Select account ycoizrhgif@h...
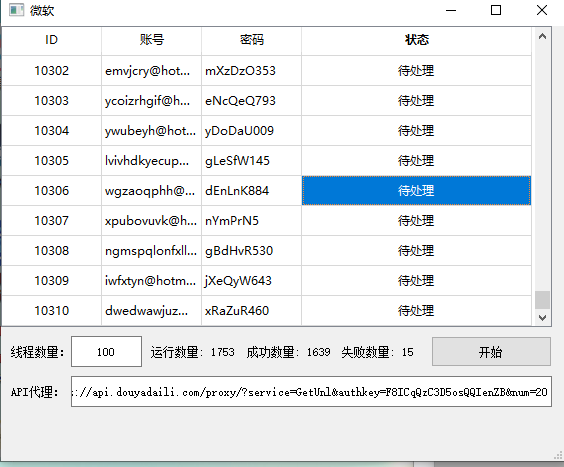 [151, 101]
